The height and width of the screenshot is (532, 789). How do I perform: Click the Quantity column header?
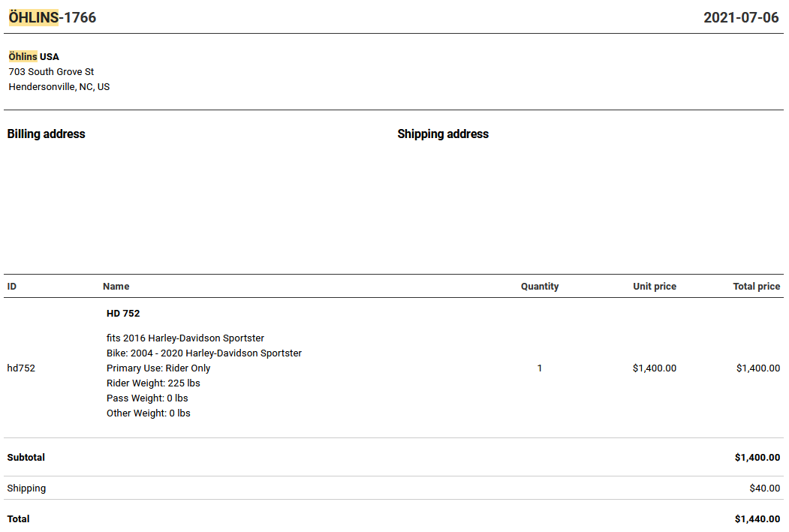pyautogui.click(x=540, y=287)
